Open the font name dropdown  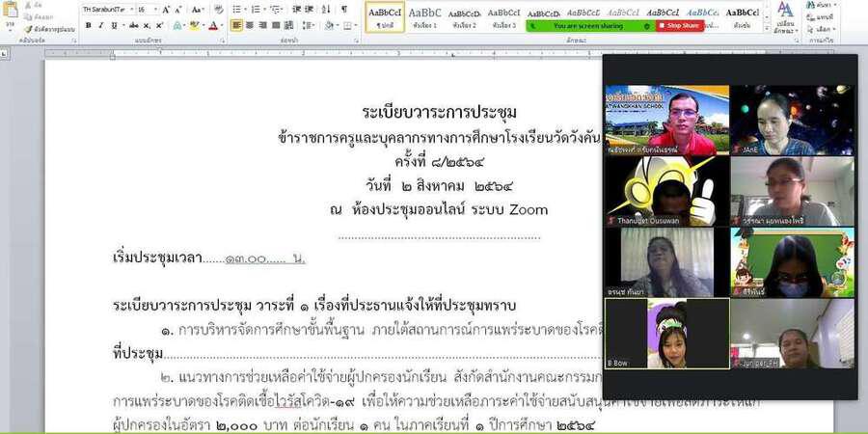pos(105,9)
